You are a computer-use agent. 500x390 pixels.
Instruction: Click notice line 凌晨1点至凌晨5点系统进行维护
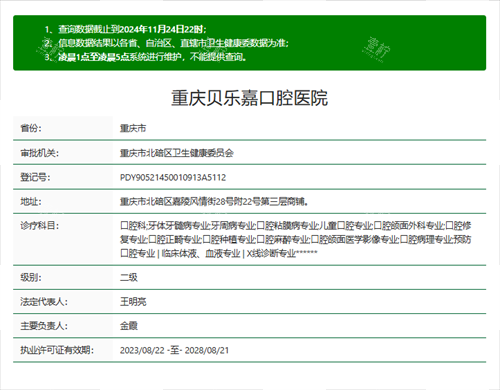pos(152,57)
